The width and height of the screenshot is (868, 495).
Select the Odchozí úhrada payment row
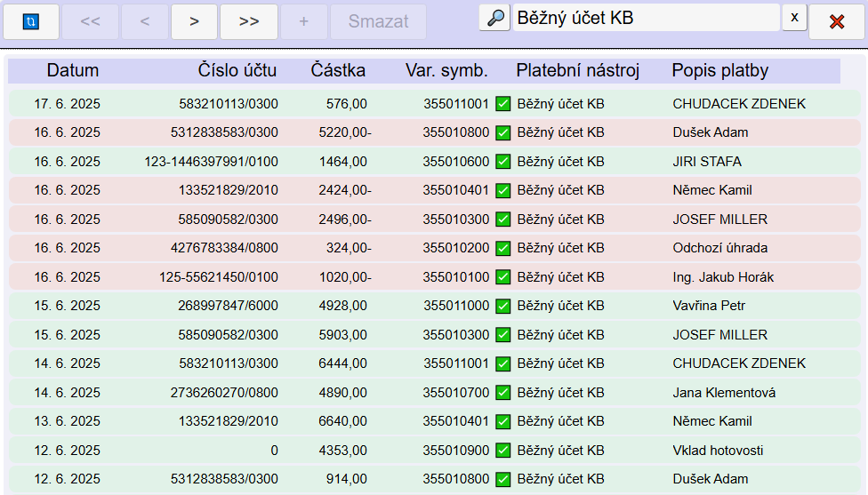[x=719, y=248]
